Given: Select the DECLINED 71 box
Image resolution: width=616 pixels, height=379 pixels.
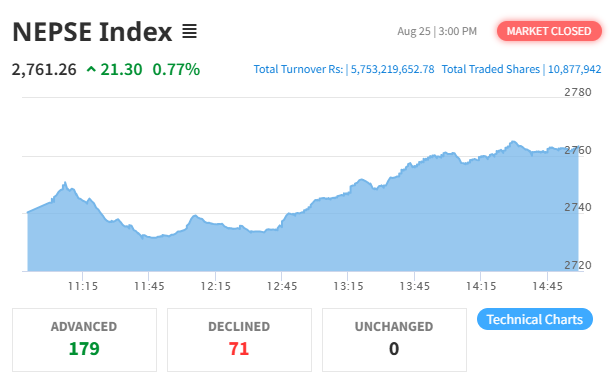Looking at the screenshot, I should [x=239, y=340].
